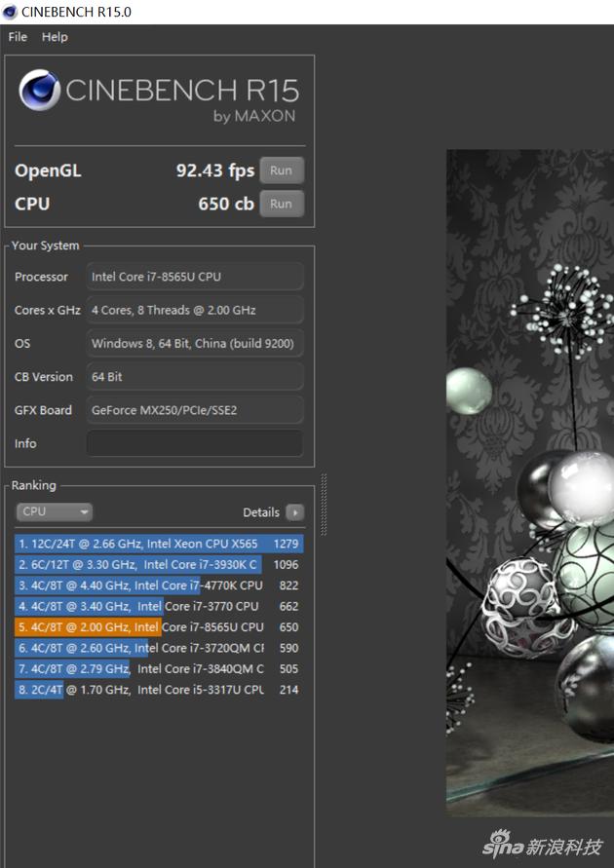Click the rendered benchmark scene image

[530, 482]
